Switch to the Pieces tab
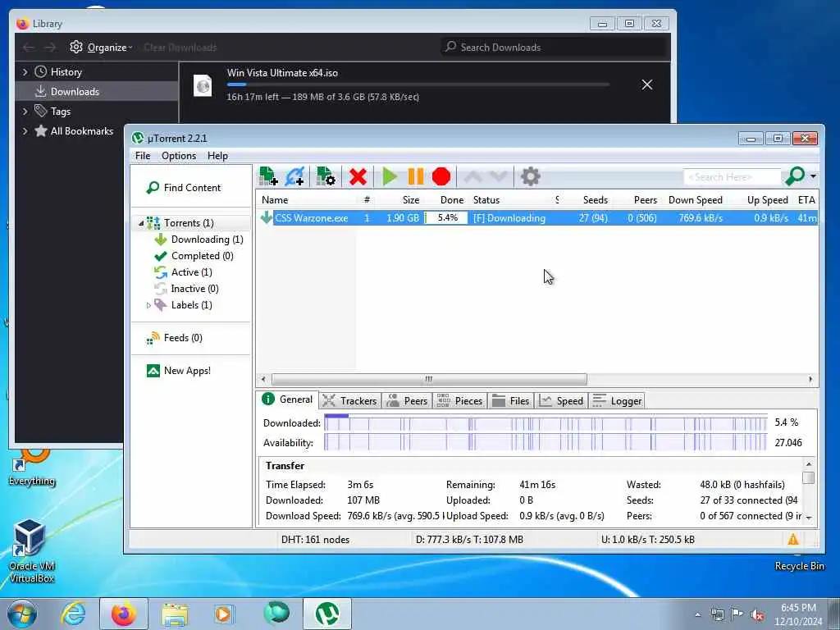 459,400
